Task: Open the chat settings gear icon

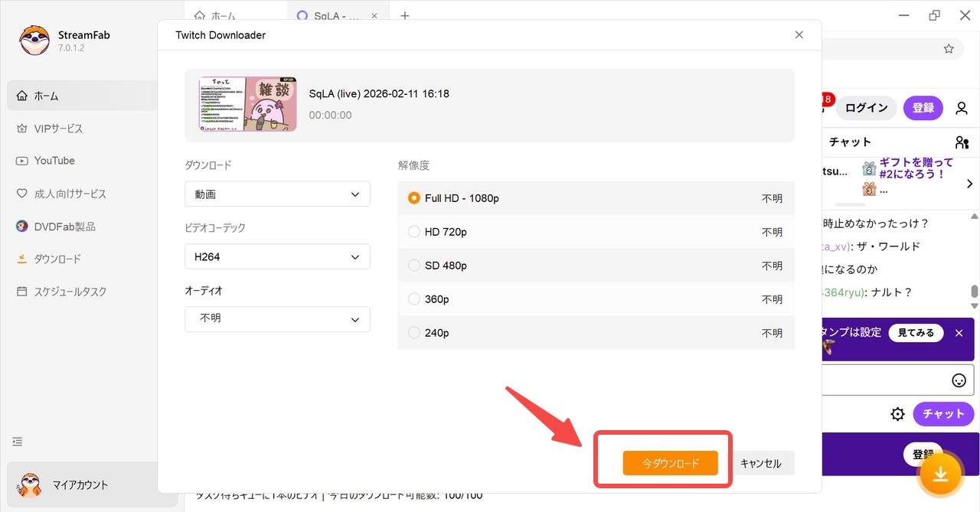Action: coord(897,414)
